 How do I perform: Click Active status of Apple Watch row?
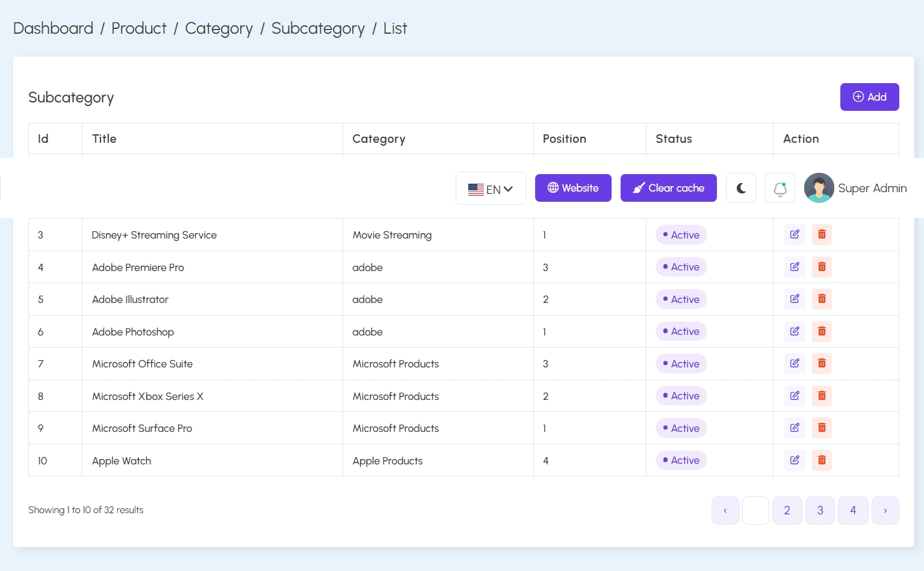[681, 460]
